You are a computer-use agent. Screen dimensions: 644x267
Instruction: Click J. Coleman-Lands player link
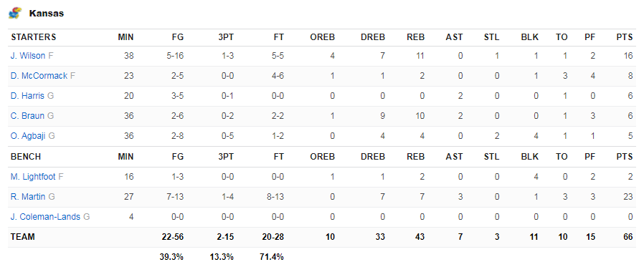46,217
